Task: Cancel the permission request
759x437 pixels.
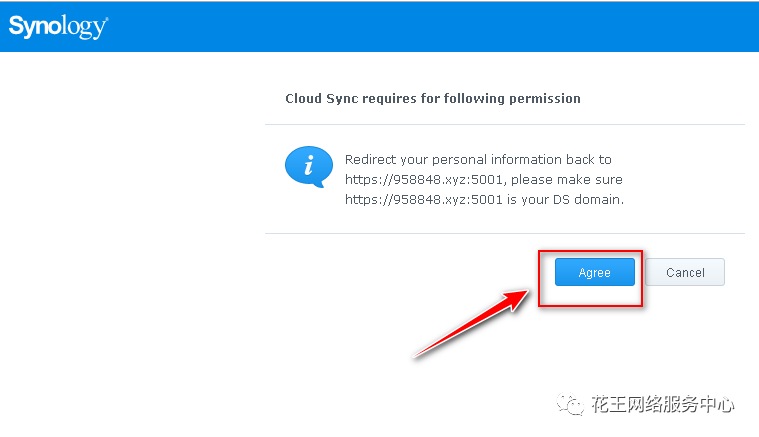Action: (x=685, y=272)
